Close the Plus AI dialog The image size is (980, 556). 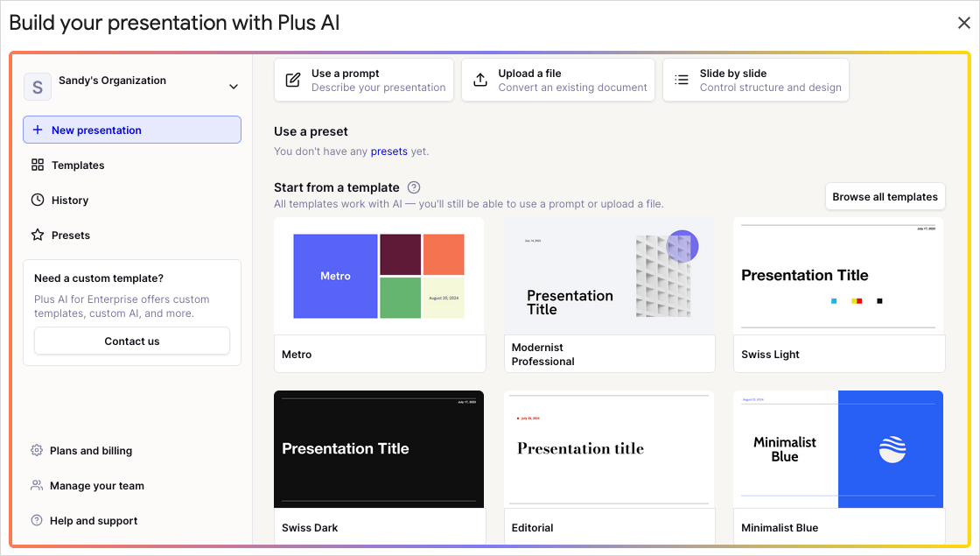click(x=963, y=23)
